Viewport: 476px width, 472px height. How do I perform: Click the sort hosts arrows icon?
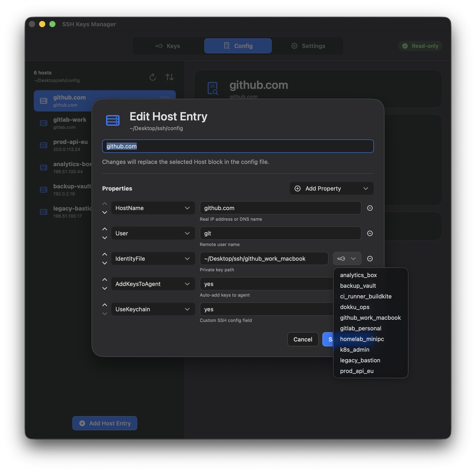click(x=170, y=77)
